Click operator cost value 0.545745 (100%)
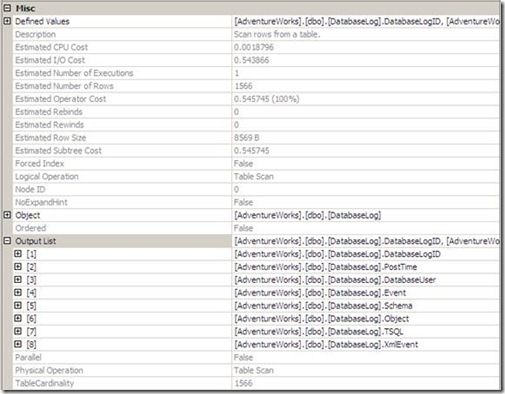The image size is (505, 394). coord(266,99)
